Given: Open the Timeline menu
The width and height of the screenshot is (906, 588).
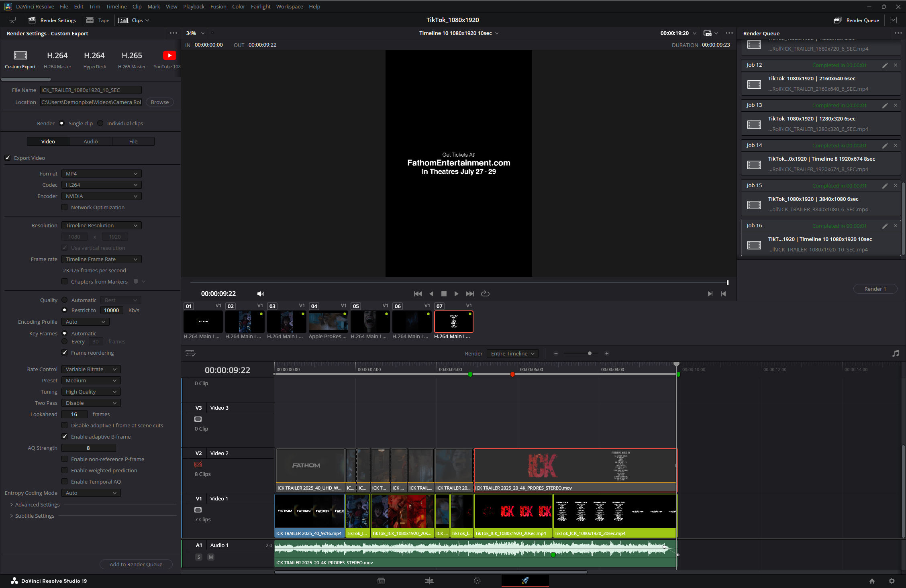Looking at the screenshot, I should tap(116, 6).
